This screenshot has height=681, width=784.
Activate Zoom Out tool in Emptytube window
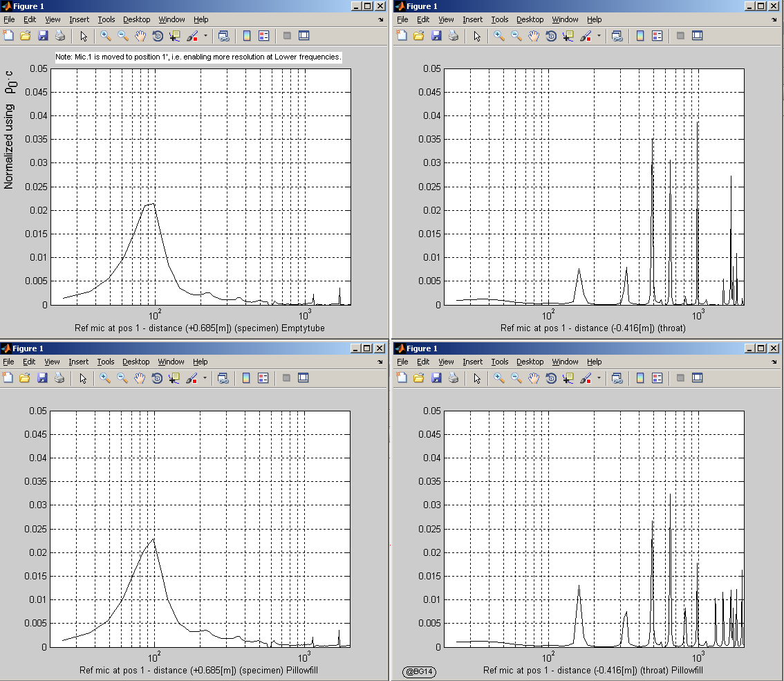pyautogui.click(x=123, y=35)
